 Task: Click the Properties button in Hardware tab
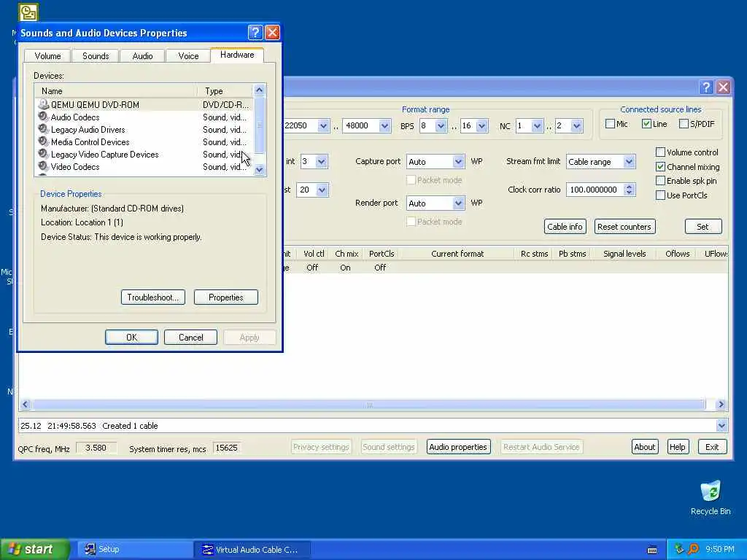226,297
